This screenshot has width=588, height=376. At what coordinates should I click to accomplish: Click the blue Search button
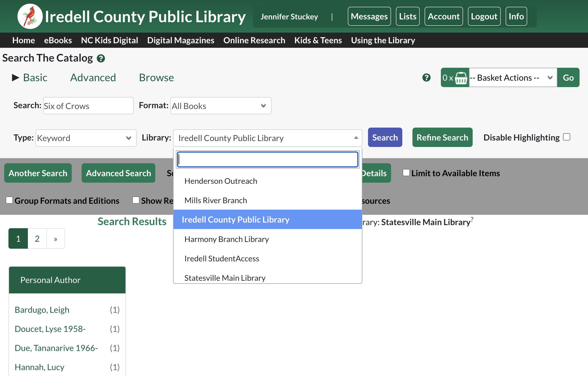(385, 137)
